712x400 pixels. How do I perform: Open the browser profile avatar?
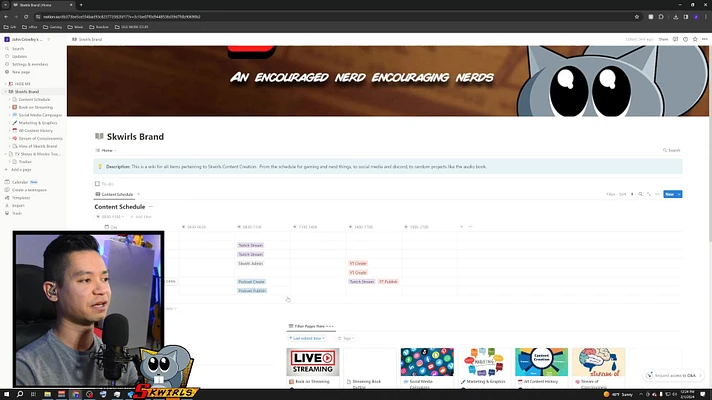(696, 17)
